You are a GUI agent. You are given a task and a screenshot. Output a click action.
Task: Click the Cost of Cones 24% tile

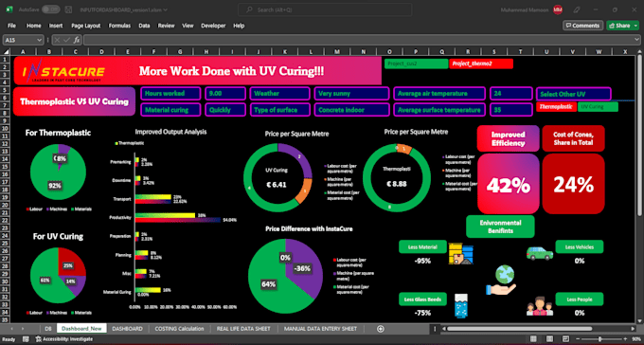(573, 184)
